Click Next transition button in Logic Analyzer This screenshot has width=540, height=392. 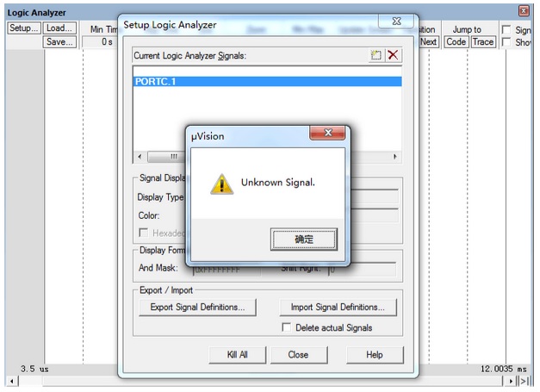(428, 42)
